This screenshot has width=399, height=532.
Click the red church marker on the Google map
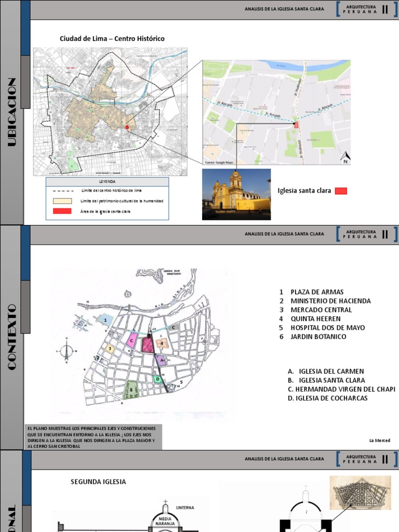pos(296,125)
